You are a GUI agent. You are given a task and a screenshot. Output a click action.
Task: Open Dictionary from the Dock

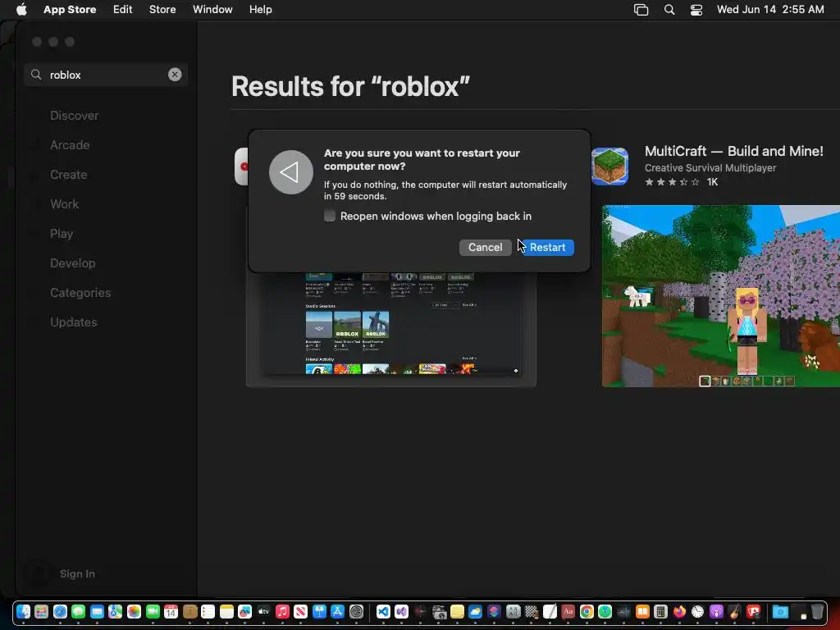[x=568, y=611]
